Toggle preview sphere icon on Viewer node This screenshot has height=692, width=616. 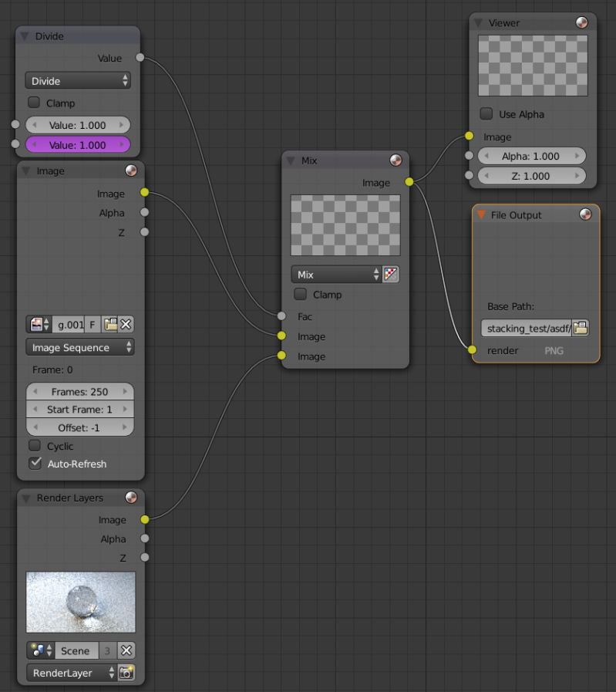pyautogui.click(x=581, y=22)
